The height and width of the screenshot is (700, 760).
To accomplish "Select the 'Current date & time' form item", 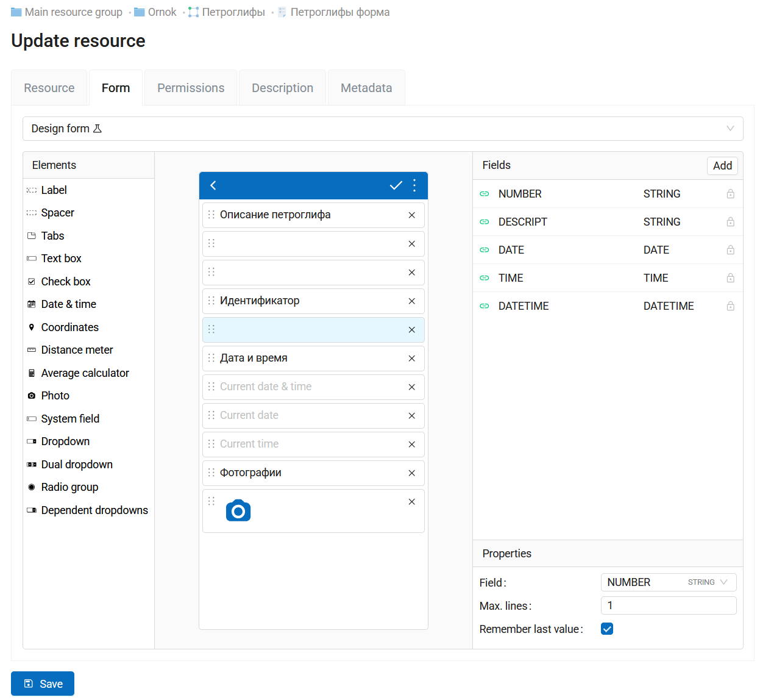I will (x=313, y=387).
